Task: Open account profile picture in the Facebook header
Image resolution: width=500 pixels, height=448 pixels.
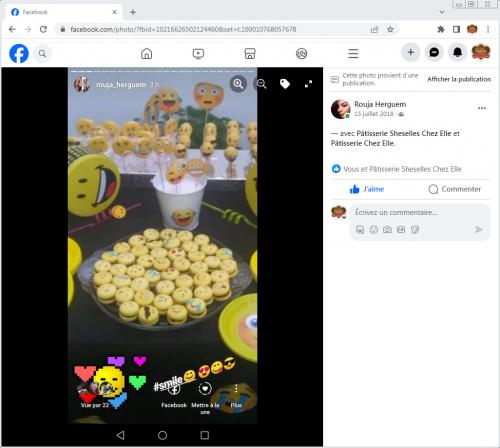Action: point(481,52)
